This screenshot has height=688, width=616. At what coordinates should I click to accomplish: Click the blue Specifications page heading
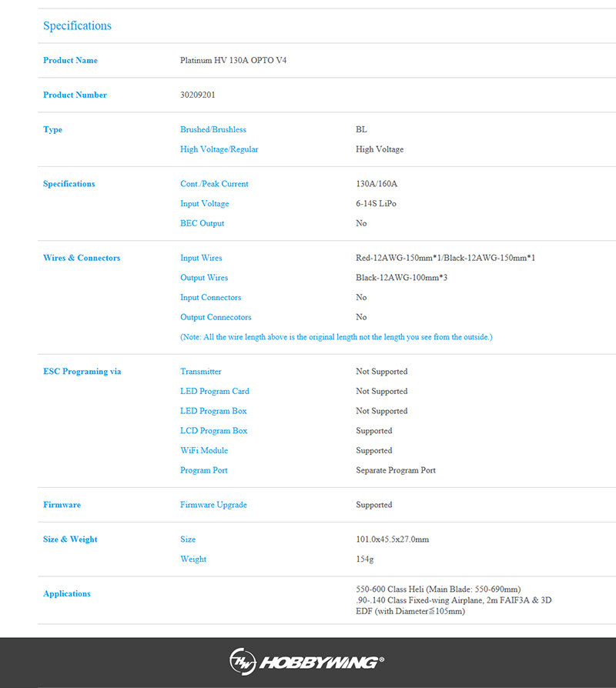[77, 26]
